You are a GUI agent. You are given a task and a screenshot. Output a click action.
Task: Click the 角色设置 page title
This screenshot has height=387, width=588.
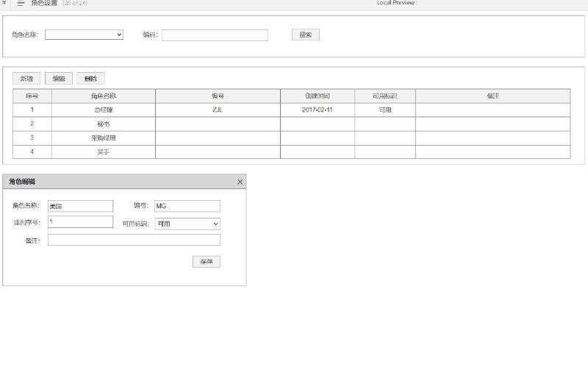44,3
